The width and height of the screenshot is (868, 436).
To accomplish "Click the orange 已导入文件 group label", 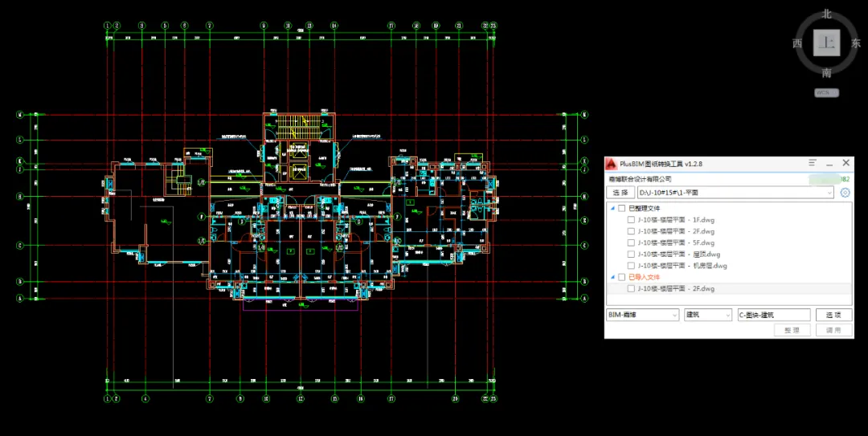I will (x=645, y=277).
